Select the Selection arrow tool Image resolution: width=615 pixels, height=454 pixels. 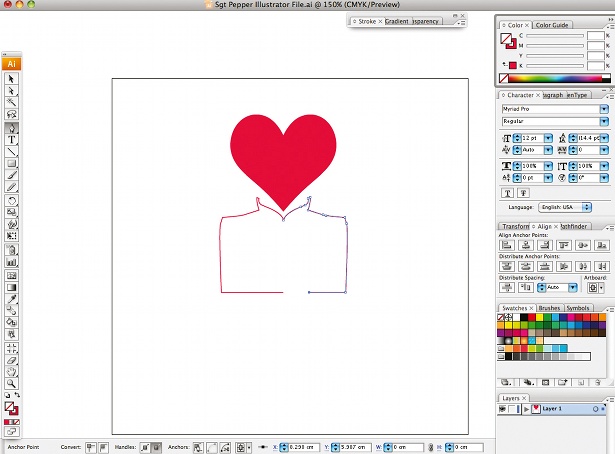coord(11,79)
